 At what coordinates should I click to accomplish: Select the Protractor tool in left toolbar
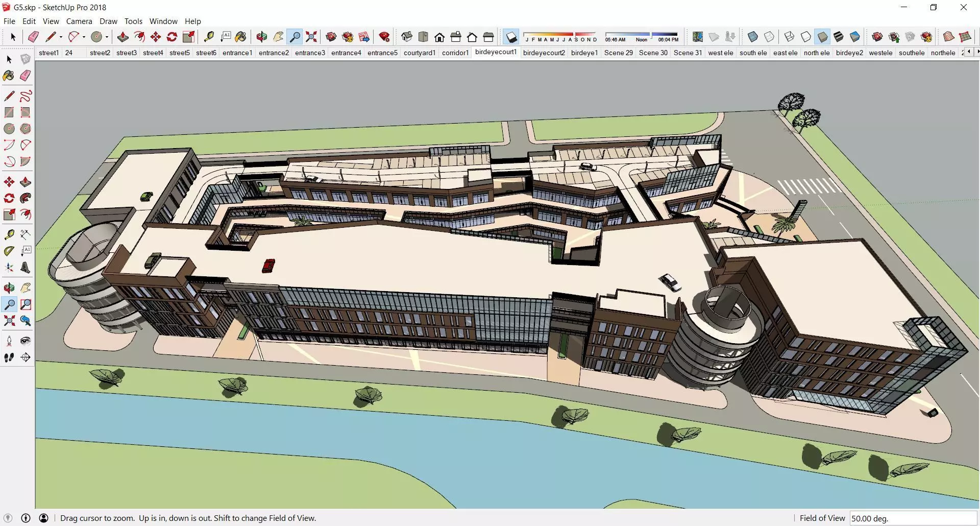[x=9, y=251]
